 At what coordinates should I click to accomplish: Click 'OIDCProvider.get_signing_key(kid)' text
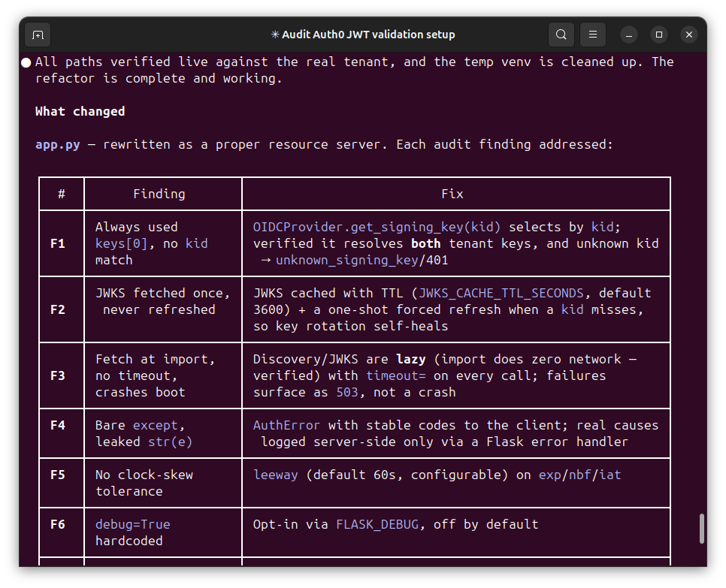pyautogui.click(x=377, y=227)
